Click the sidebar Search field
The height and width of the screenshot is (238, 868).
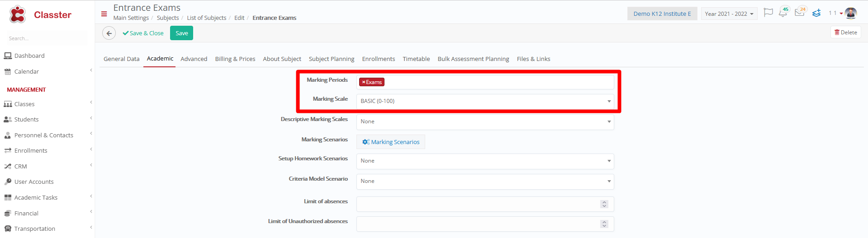coord(45,38)
